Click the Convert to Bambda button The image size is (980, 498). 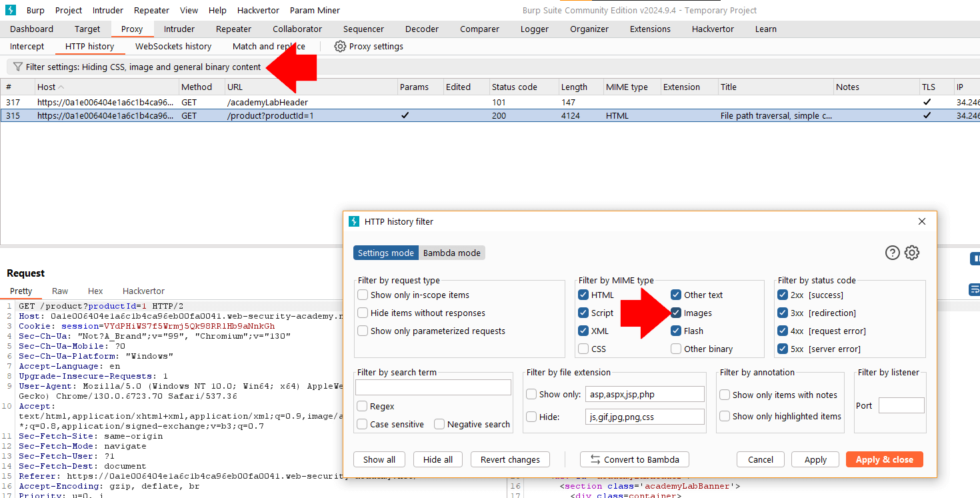point(634,459)
